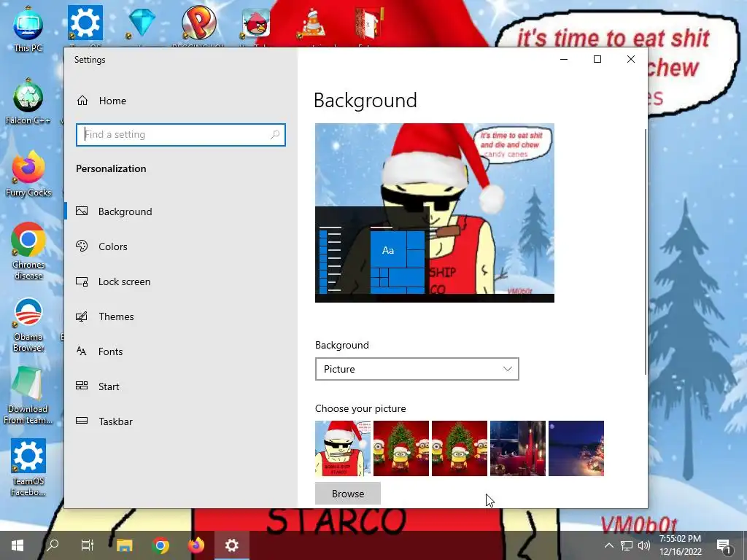
Task: Select the Chrome desktop shortcut icon
Action: (x=28, y=252)
